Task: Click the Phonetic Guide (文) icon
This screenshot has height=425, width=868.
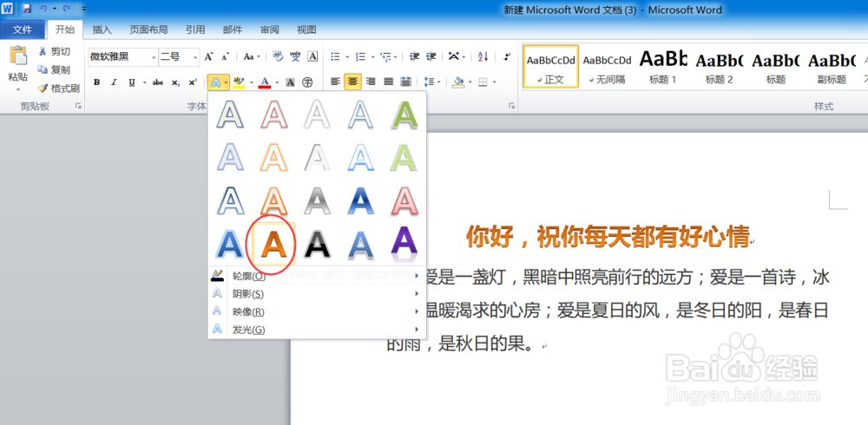Action: coord(296,56)
